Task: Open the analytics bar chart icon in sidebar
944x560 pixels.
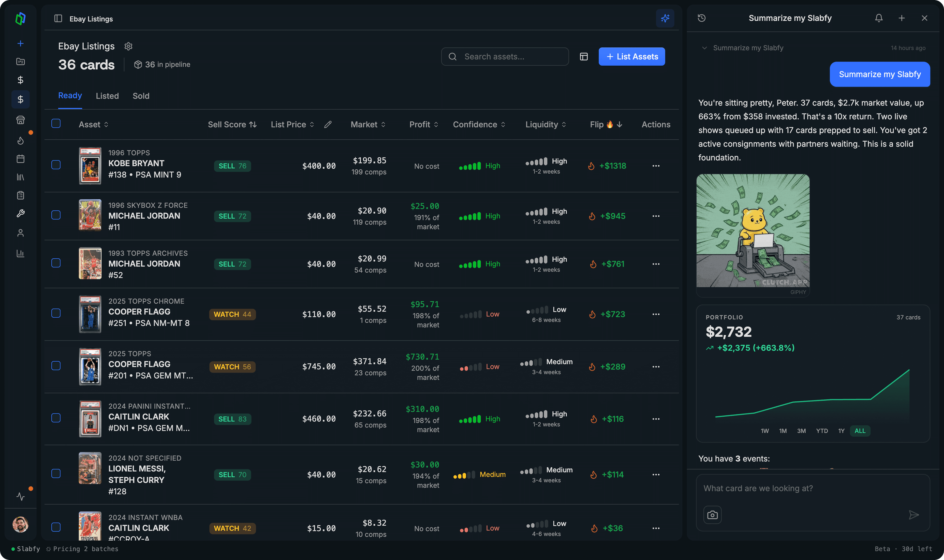Action: click(20, 253)
